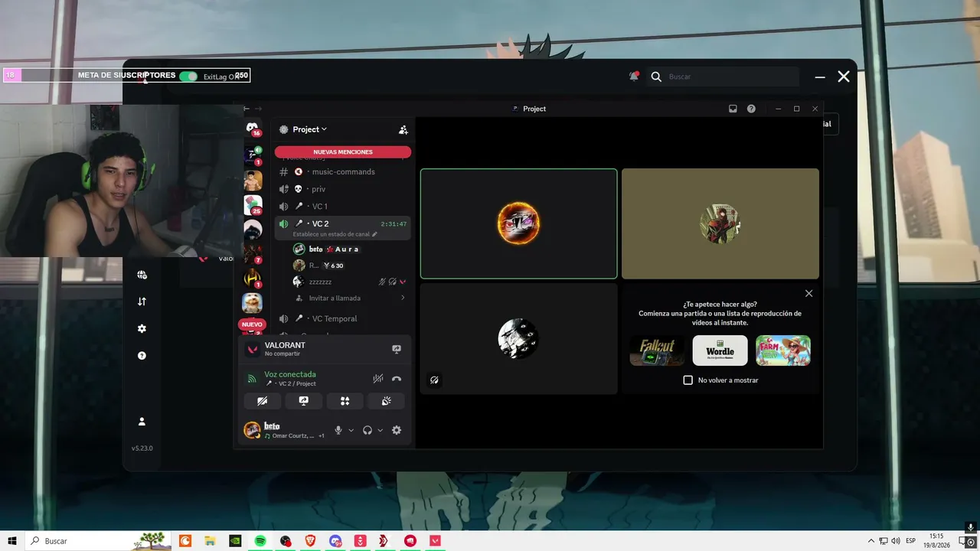Open Discord user settings gear

(397, 430)
